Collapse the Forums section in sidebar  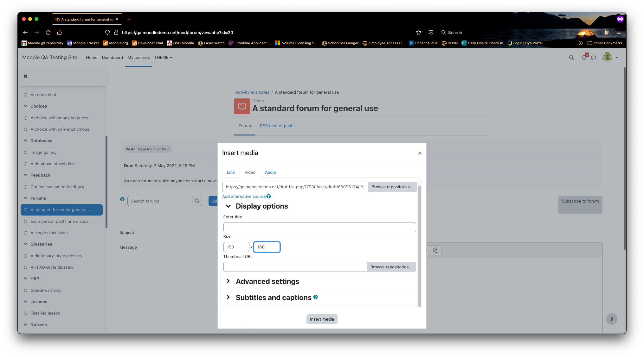[26, 198]
